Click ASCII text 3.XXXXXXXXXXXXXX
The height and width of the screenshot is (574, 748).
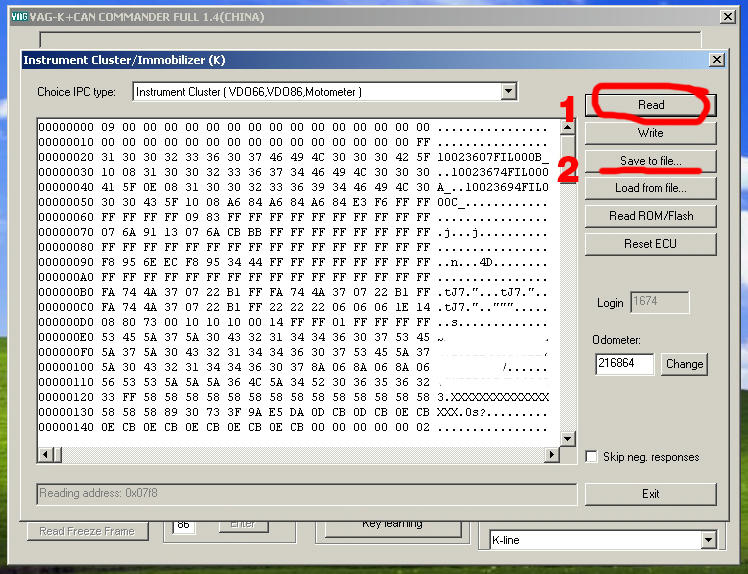pos(493,397)
